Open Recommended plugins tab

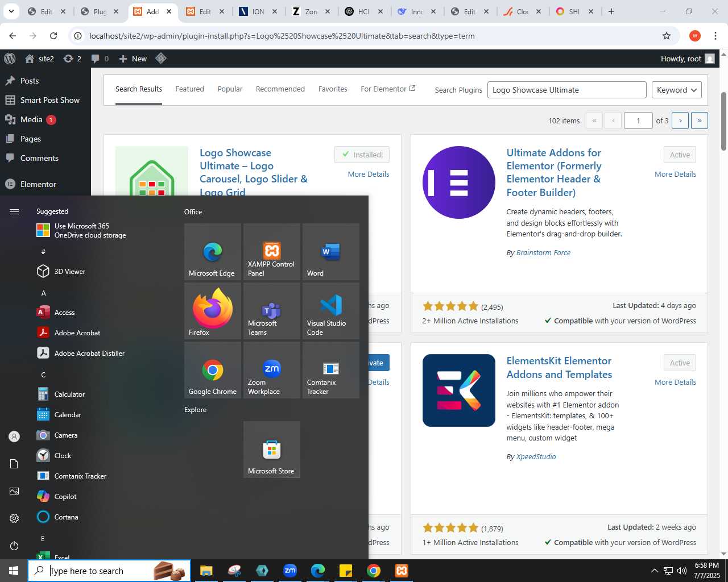(280, 89)
